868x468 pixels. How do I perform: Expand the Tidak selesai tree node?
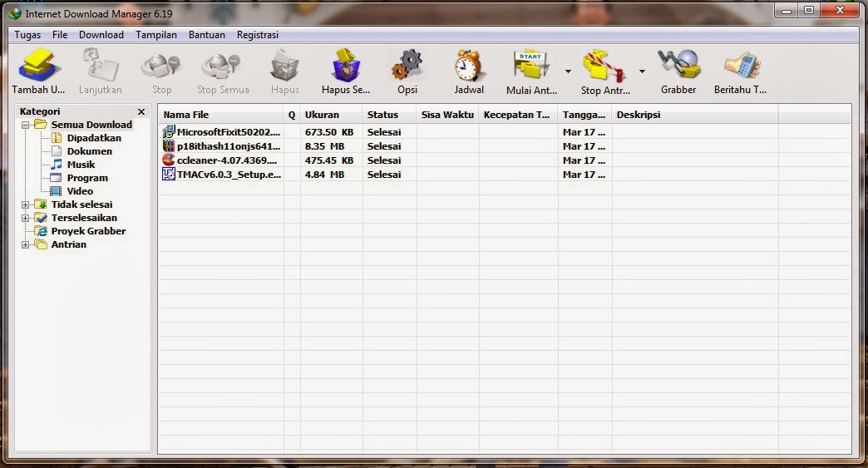(x=25, y=204)
